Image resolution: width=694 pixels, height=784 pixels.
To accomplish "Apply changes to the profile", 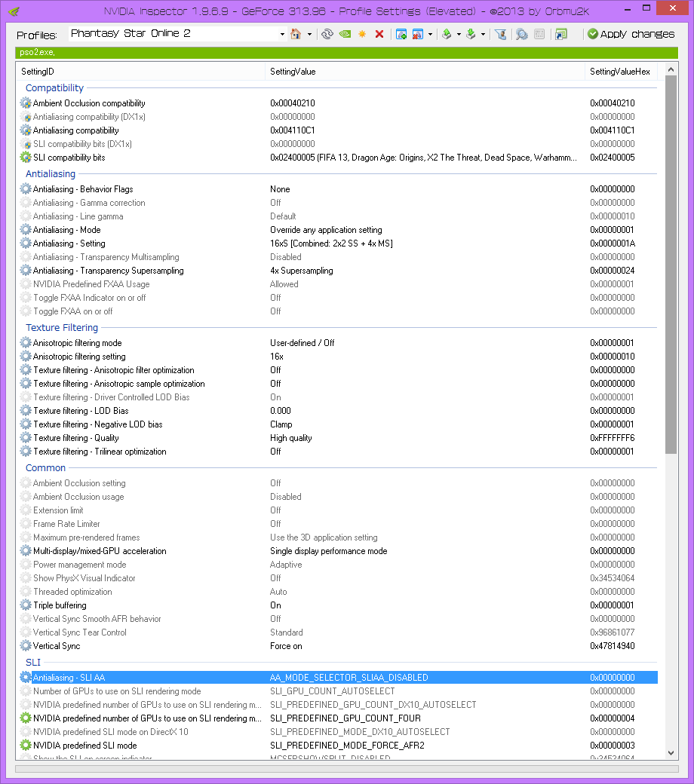I will [x=631, y=34].
